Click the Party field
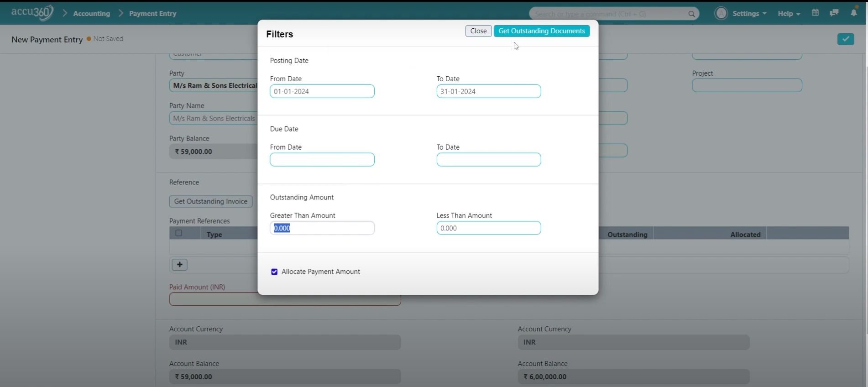868x387 pixels. [214, 86]
